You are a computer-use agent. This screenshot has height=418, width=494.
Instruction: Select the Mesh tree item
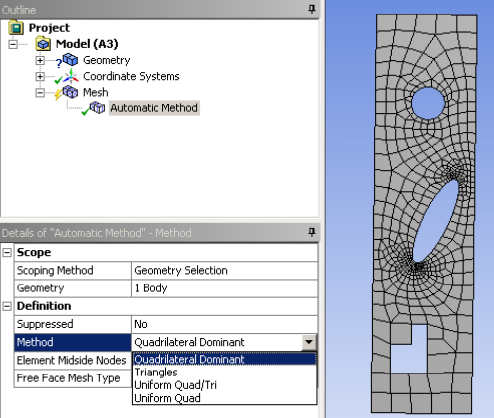tap(96, 92)
